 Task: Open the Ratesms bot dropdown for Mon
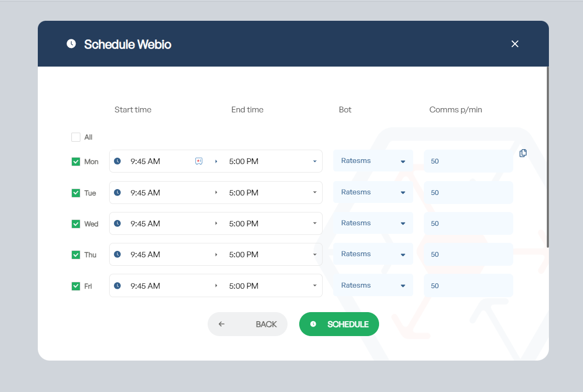click(373, 161)
